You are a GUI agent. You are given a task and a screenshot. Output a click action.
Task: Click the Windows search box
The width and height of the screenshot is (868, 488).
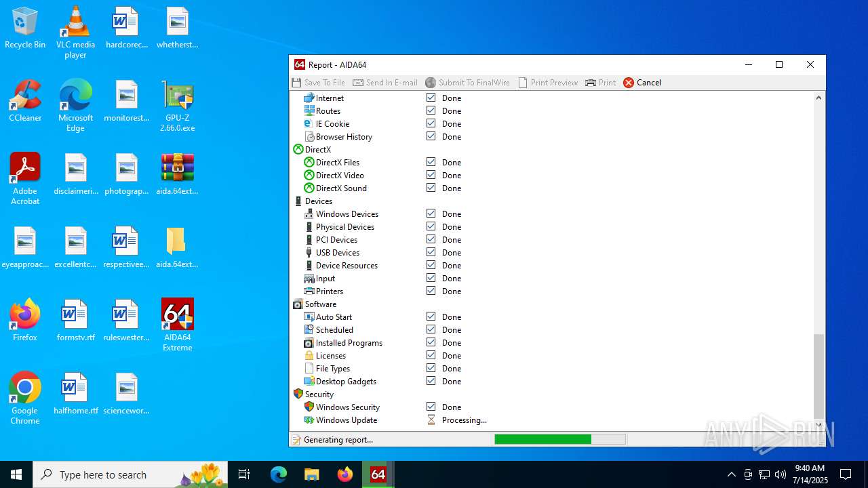pos(130,474)
